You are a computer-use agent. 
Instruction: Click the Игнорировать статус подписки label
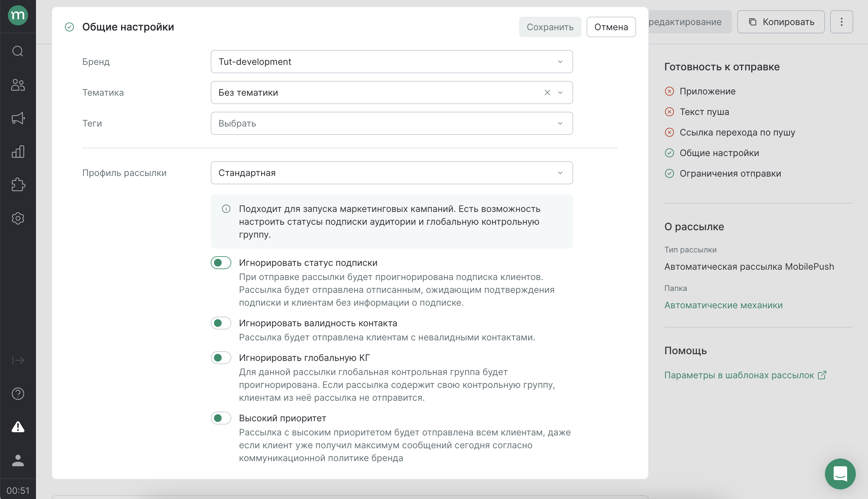(308, 263)
